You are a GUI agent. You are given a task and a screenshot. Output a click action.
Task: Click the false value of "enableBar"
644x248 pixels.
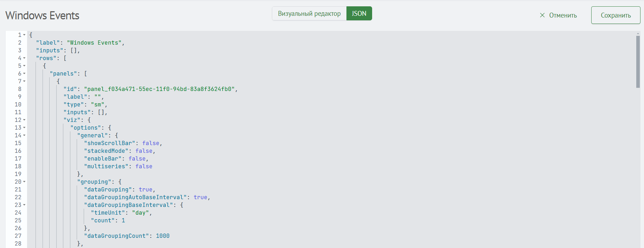pyautogui.click(x=137, y=158)
